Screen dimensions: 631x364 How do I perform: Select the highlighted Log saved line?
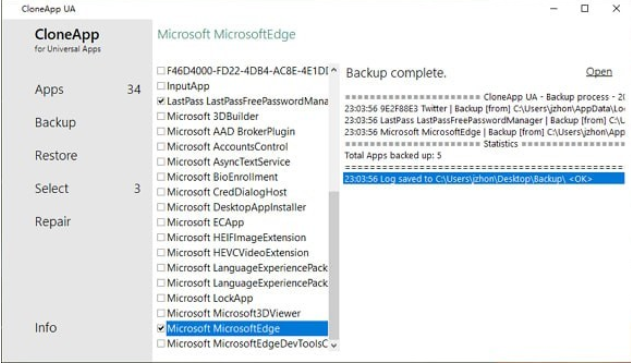[x=484, y=179]
